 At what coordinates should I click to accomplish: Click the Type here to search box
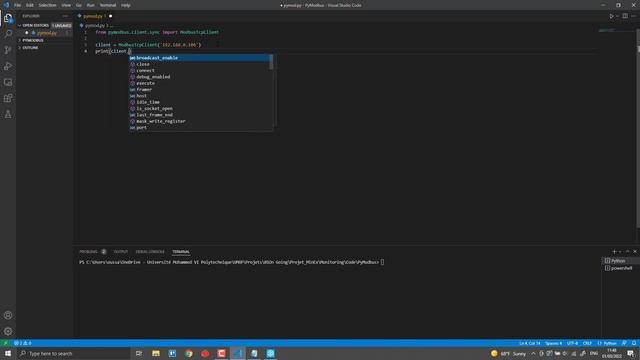click(73, 353)
